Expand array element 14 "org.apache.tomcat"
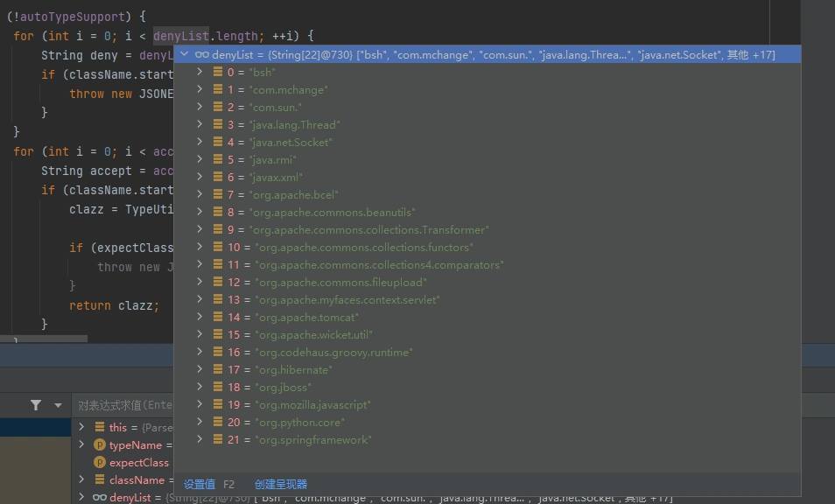The image size is (835, 504). [200, 317]
